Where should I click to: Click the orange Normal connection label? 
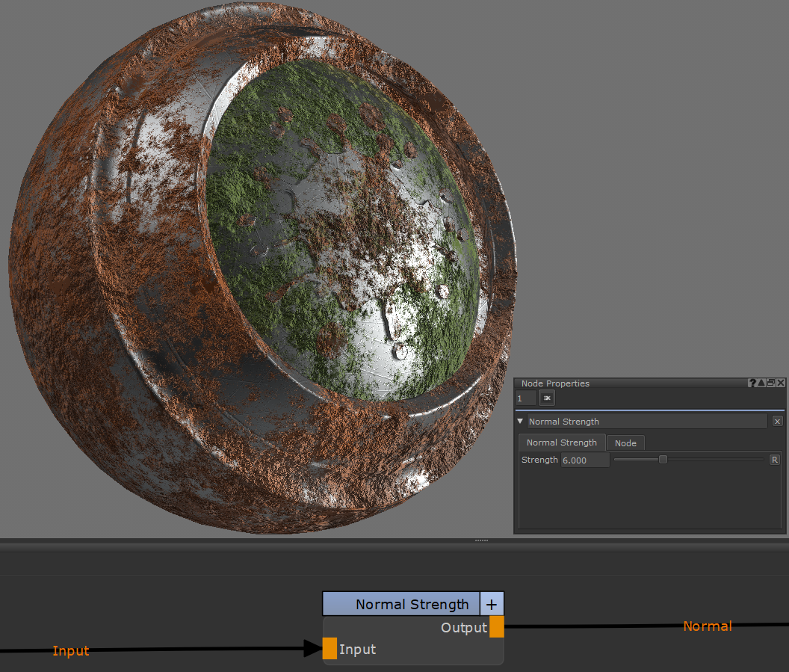(x=708, y=626)
